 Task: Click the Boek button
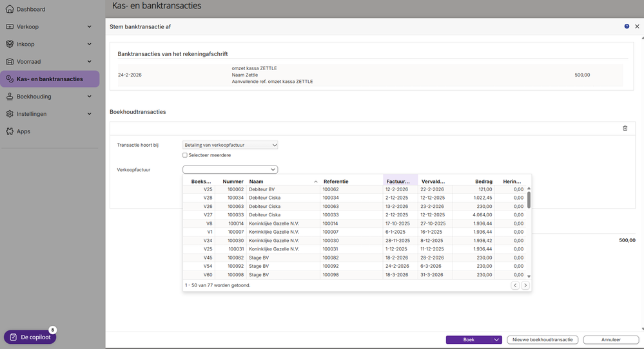click(469, 339)
